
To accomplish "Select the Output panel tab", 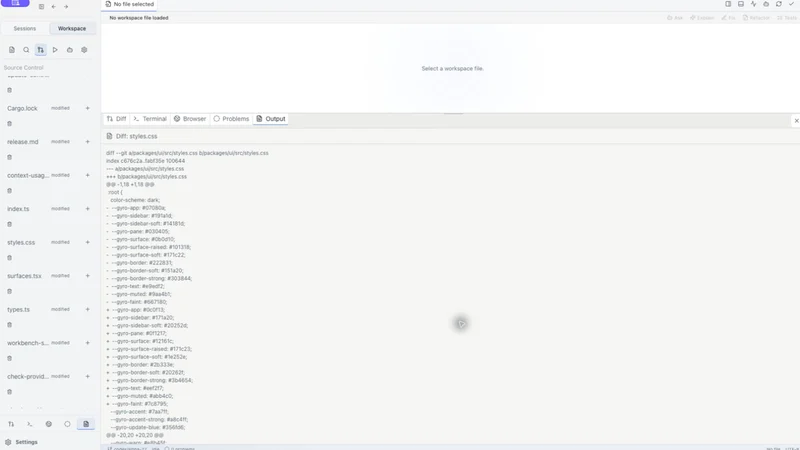I will click(x=271, y=119).
